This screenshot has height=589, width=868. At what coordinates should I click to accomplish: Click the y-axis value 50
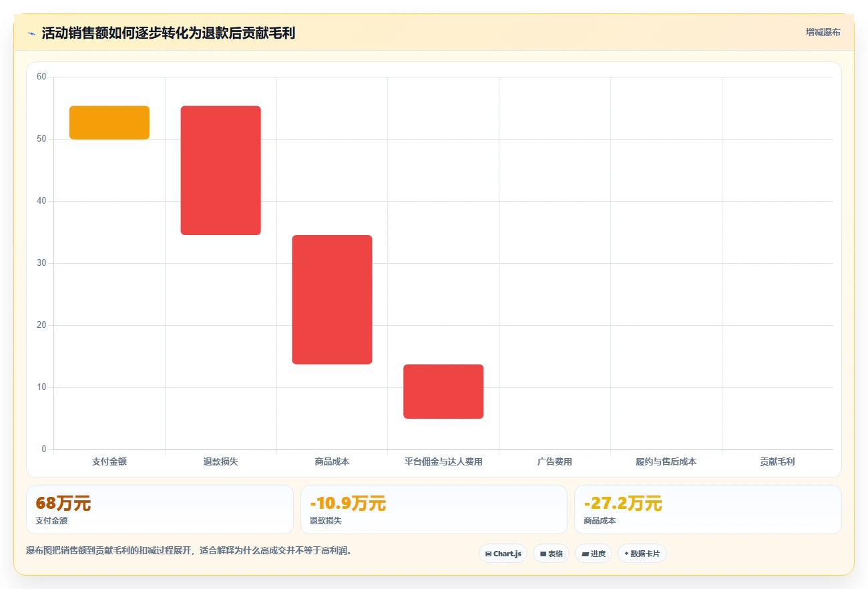tap(41, 139)
